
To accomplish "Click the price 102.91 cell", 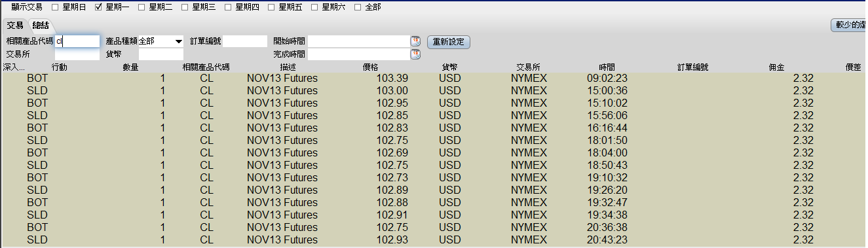I will [393, 215].
